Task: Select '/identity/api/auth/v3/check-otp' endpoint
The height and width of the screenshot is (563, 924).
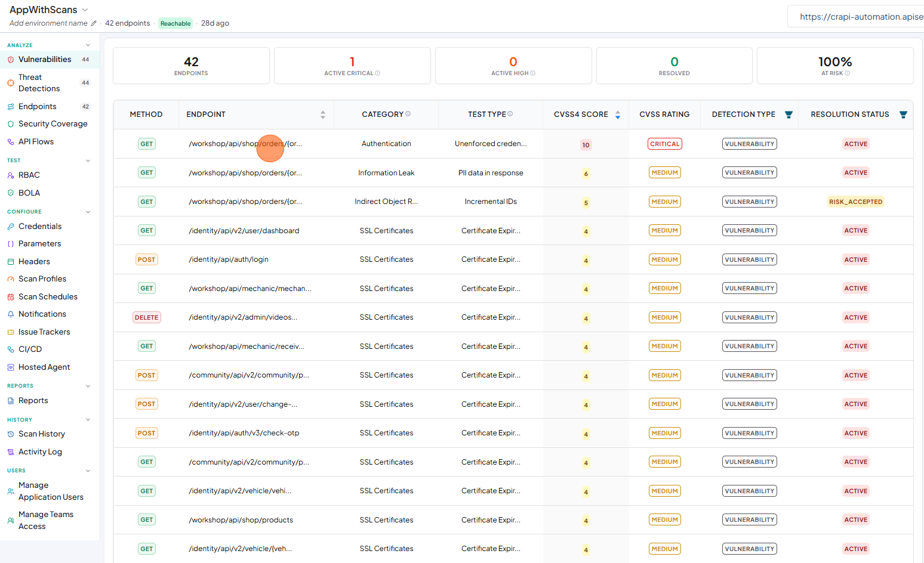Action: 244,433
